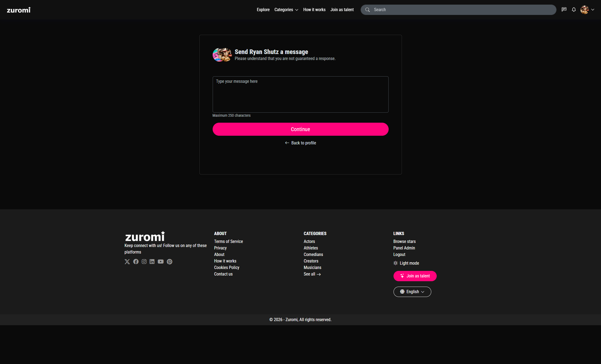This screenshot has height=364, width=601.
Task: Open How it works in navbar
Action: 314,10
